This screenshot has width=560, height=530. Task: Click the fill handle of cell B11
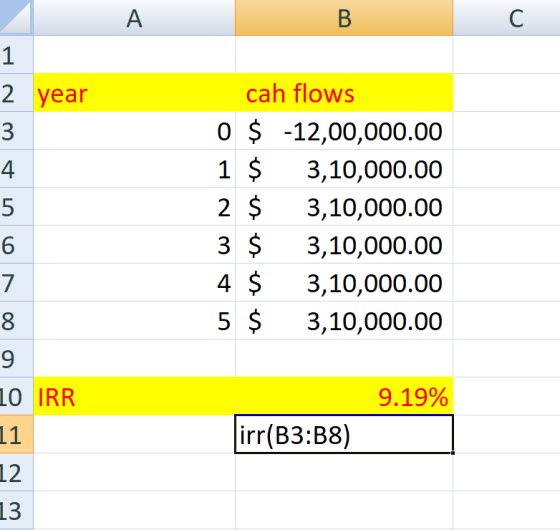point(453,453)
